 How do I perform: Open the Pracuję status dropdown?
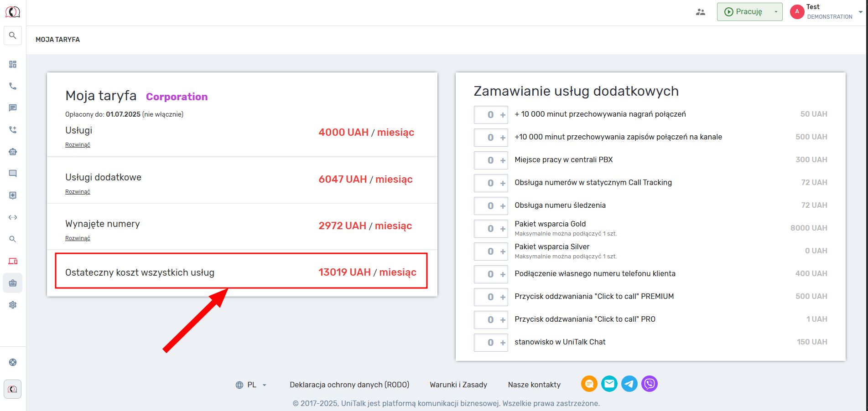click(775, 12)
